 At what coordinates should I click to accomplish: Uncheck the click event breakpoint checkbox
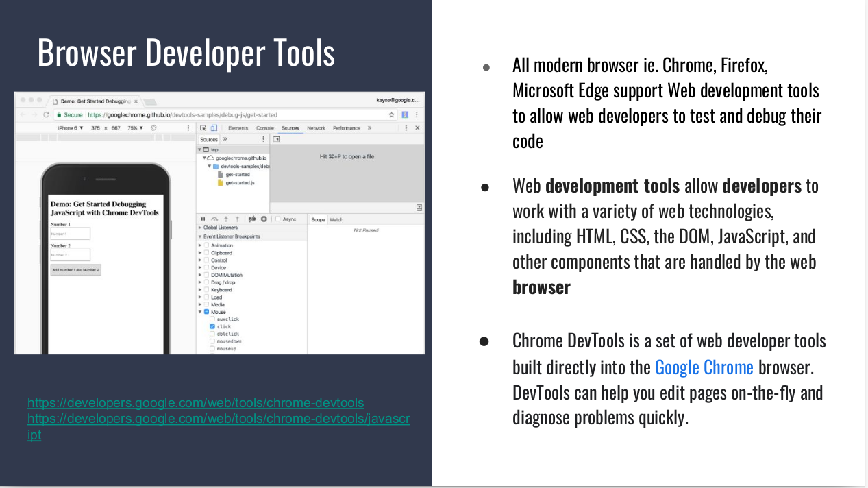212,327
